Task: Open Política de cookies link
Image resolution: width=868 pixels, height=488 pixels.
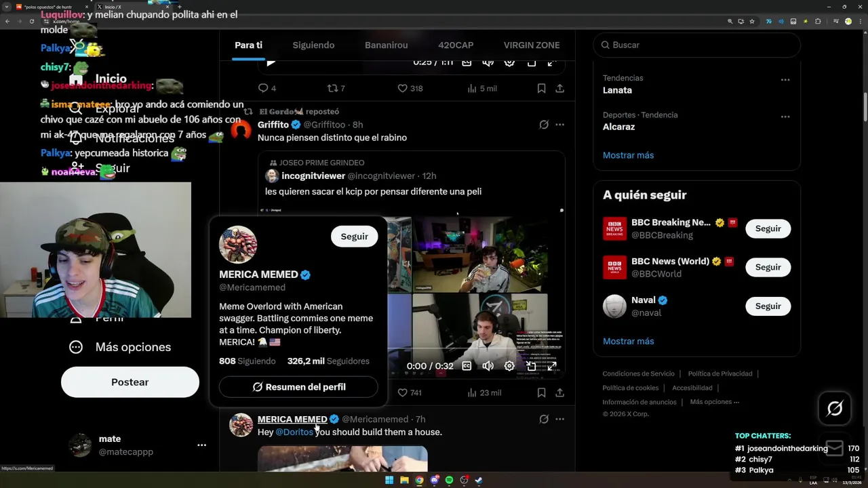Action: click(631, 388)
